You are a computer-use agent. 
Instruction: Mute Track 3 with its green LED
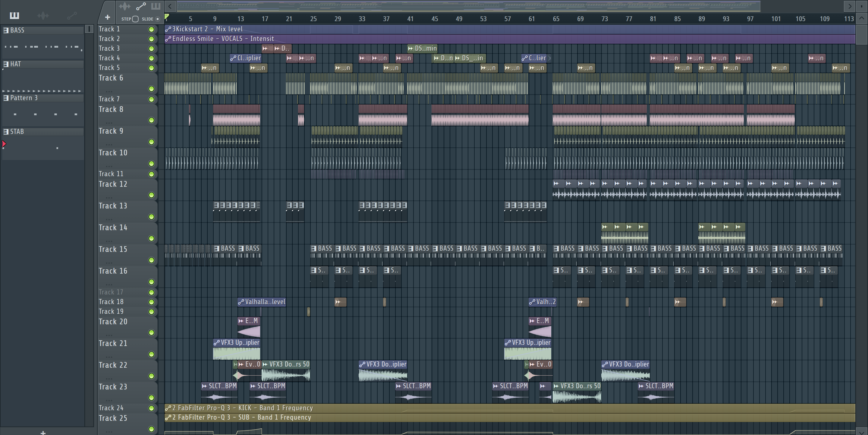click(152, 49)
